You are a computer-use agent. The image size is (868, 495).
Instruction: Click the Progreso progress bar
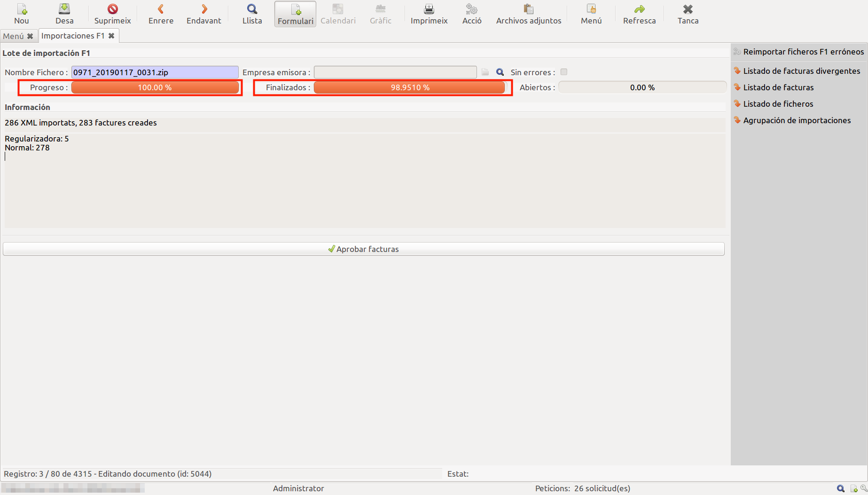tap(155, 87)
